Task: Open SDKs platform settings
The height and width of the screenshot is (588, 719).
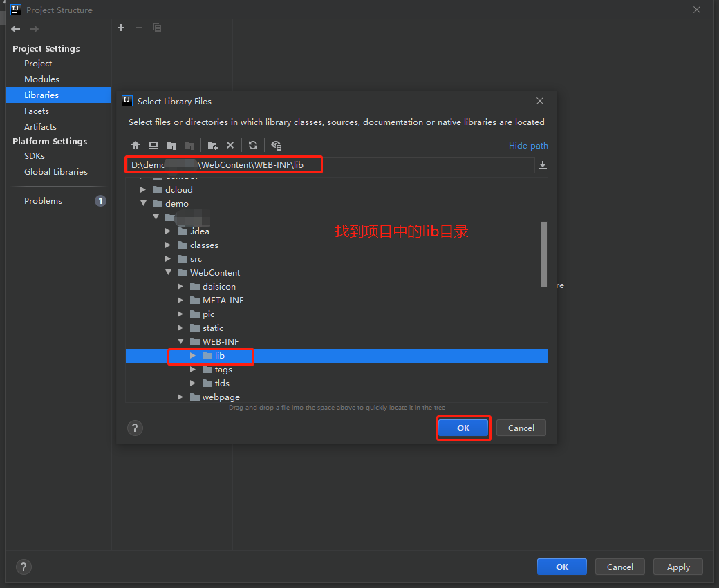Action: click(35, 156)
